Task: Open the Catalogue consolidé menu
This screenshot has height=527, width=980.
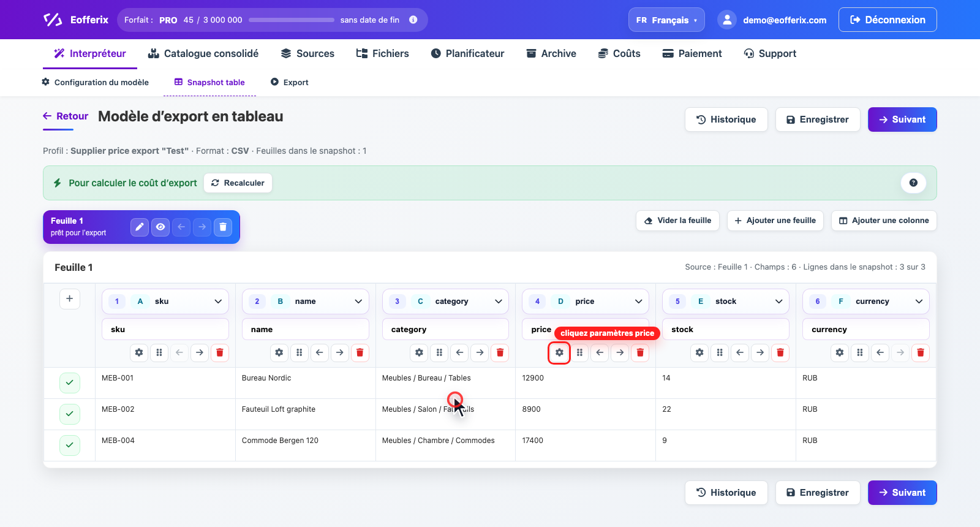Action: tap(203, 53)
